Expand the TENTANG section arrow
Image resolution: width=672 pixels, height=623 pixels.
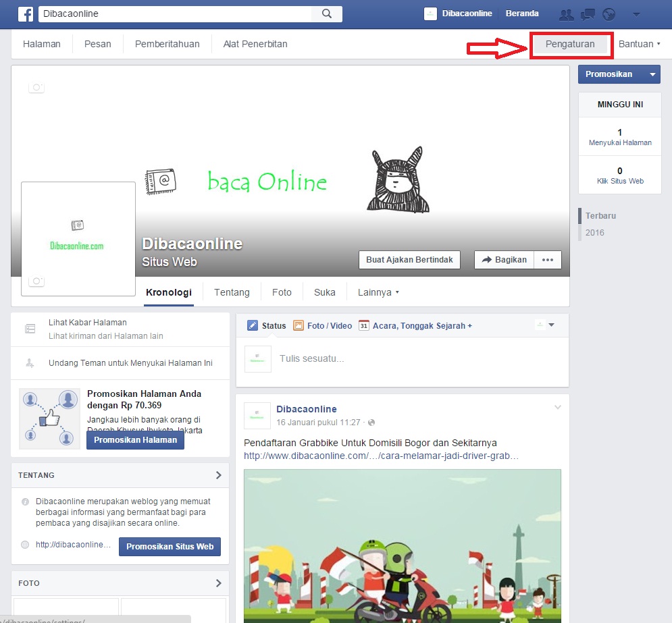pyautogui.click(x=219, y=475)
